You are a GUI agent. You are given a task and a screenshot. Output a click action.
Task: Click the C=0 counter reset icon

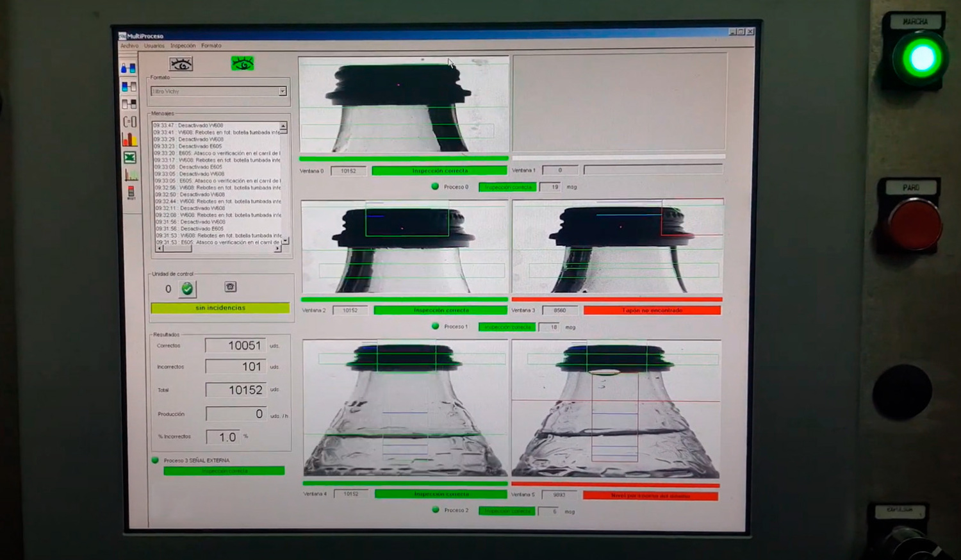pos(129,121)
